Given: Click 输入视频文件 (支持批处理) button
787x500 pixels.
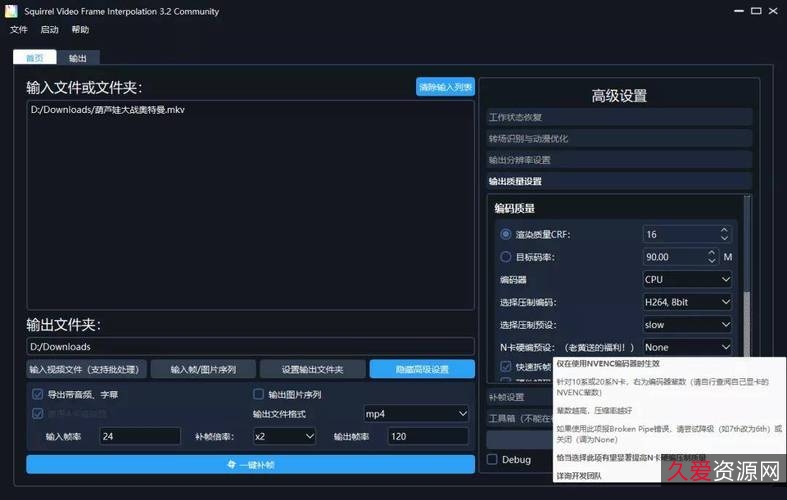Looking at the screenshot, I should (86, 369).
